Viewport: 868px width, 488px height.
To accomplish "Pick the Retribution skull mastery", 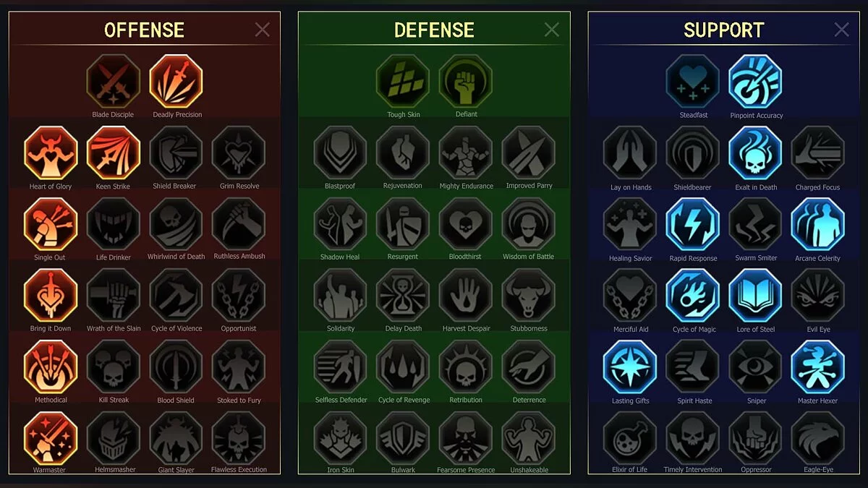I will [x=466, y=367].
